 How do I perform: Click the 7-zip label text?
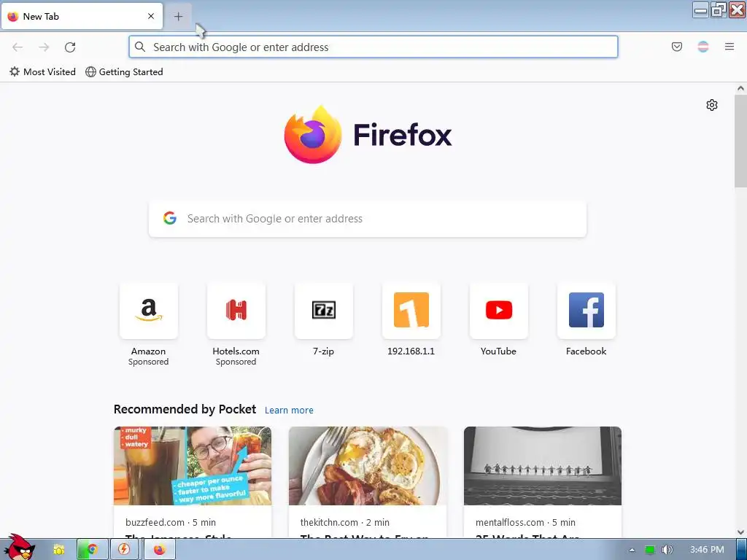[323, 351]
